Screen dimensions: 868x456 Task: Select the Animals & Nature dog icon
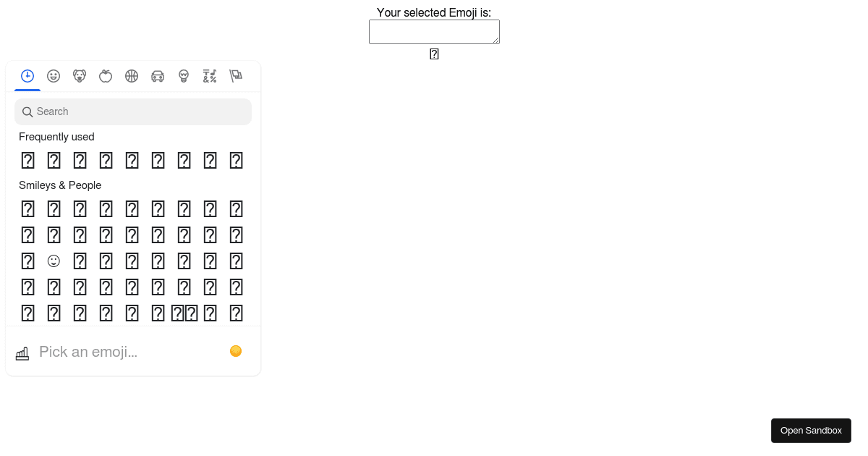80,76
